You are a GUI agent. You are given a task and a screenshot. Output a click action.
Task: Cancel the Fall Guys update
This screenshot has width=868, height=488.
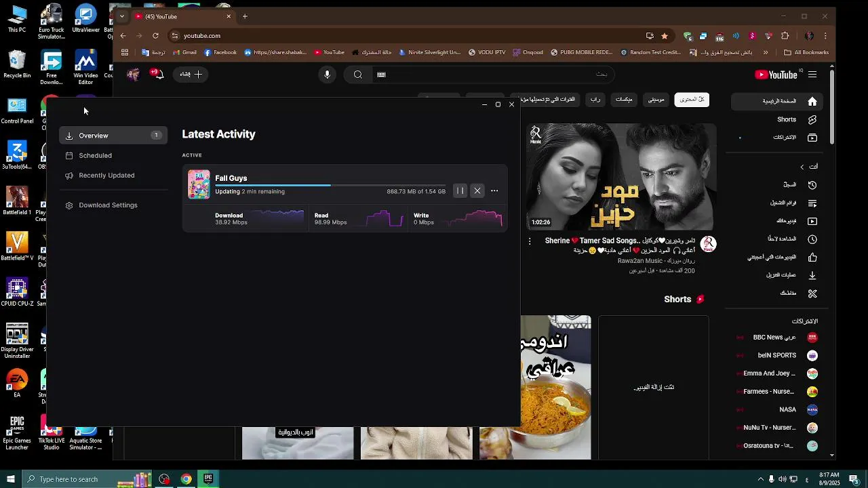click(477, 191)
